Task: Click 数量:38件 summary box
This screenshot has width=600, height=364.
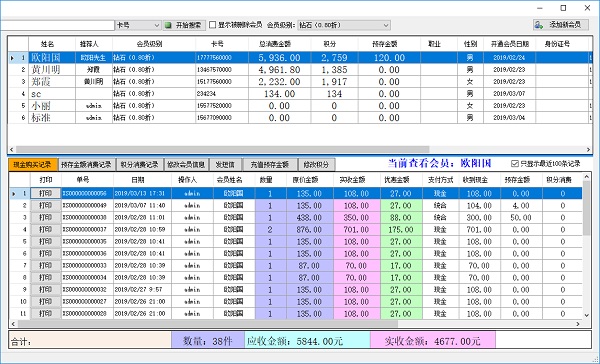Action: click(208, 341)
